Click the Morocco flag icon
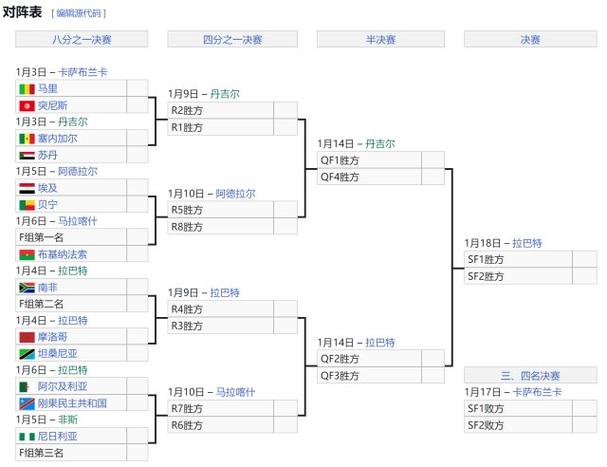This screenshot has height=467, width=607. tap(27, 337)
